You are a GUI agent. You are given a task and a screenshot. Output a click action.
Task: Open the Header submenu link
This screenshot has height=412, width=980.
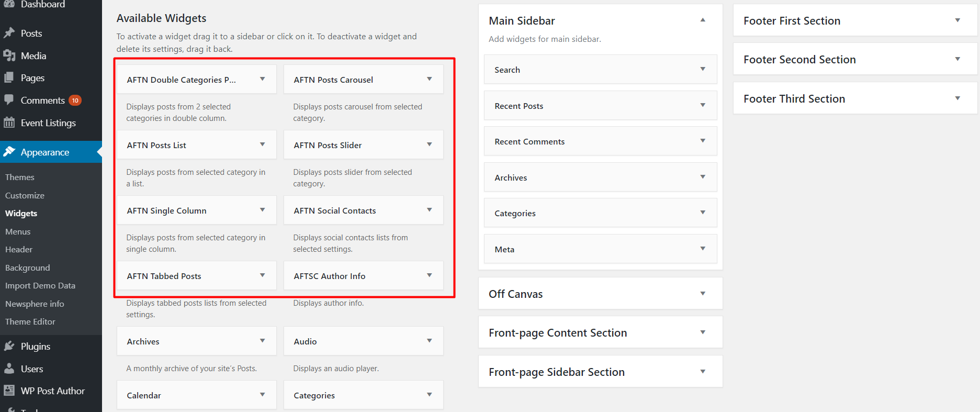[19, 249]
